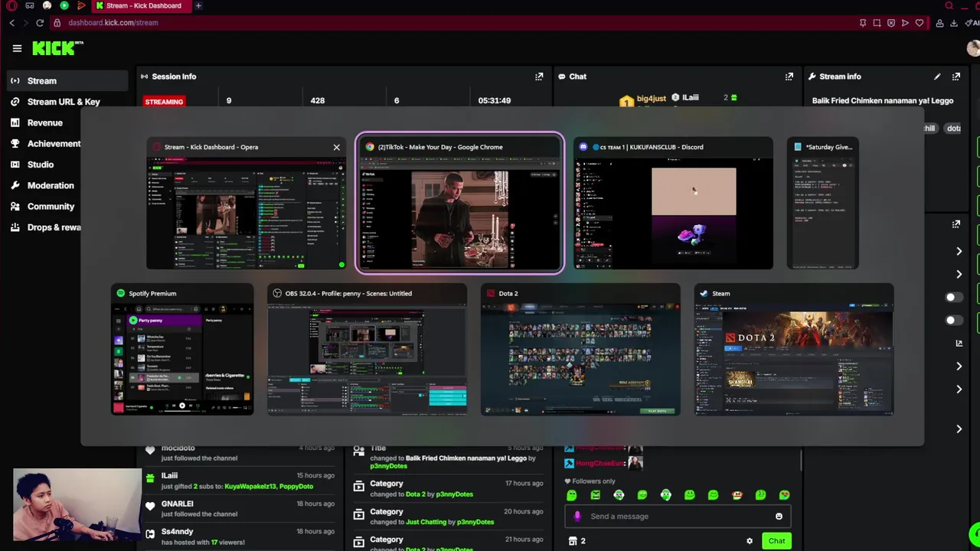Switch to Steam window

click(x=794, y=350)
